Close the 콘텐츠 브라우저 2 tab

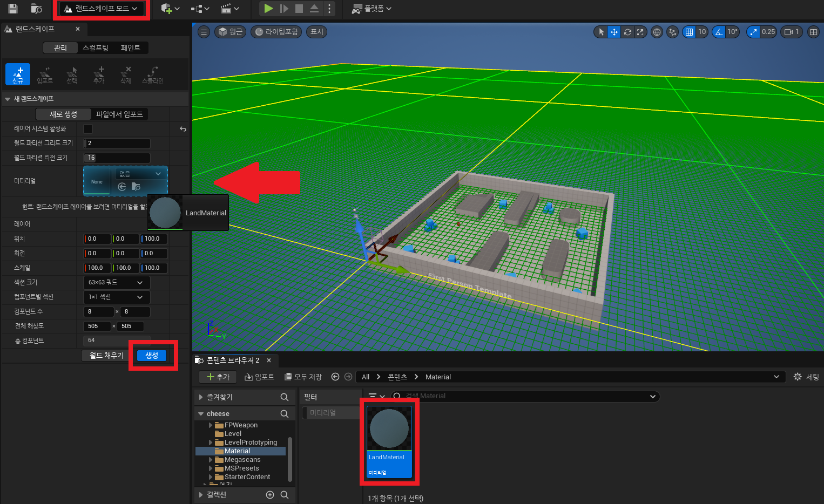pos(269,360)
